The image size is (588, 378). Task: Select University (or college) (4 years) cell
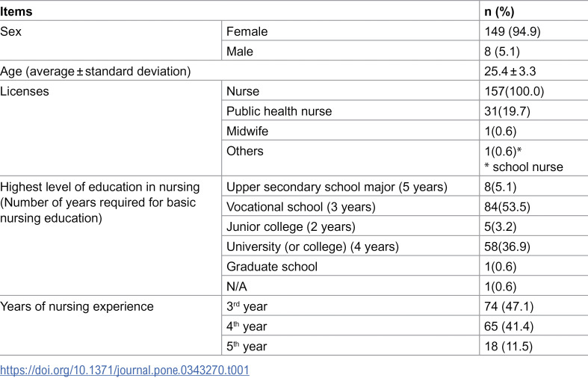coord(350,247)
